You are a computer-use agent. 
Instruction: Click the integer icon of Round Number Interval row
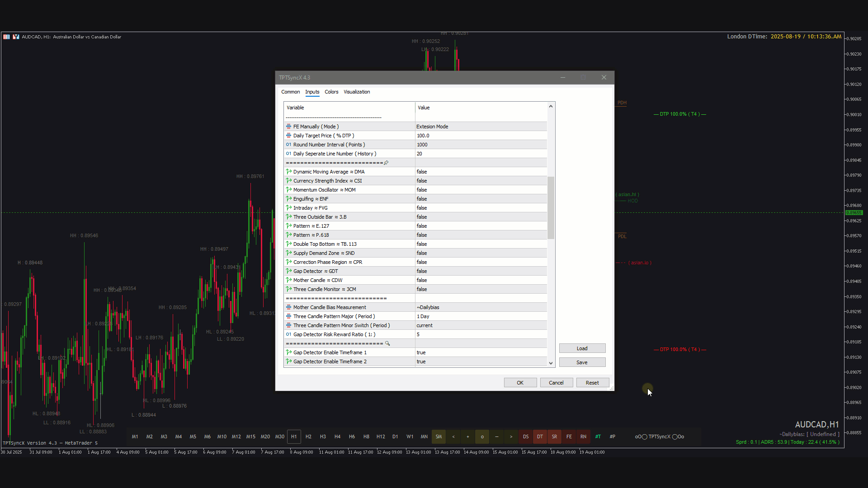[288, 145]
